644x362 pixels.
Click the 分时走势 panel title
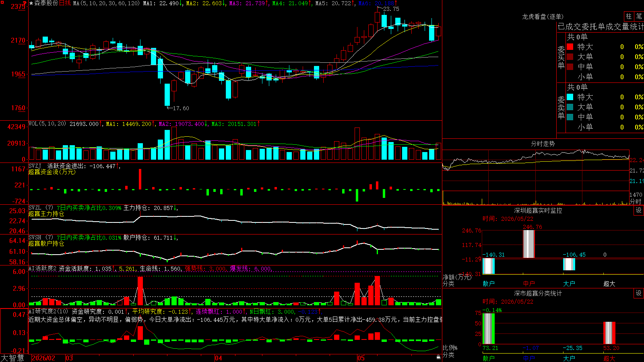point(543,144)
